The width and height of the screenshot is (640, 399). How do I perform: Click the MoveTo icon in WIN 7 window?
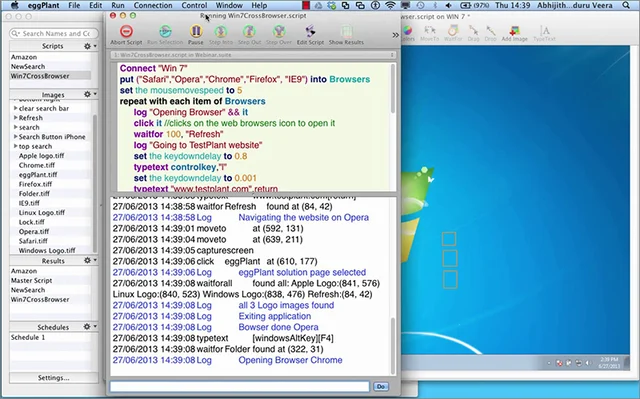pyautogui.click(x=429, y=31)
